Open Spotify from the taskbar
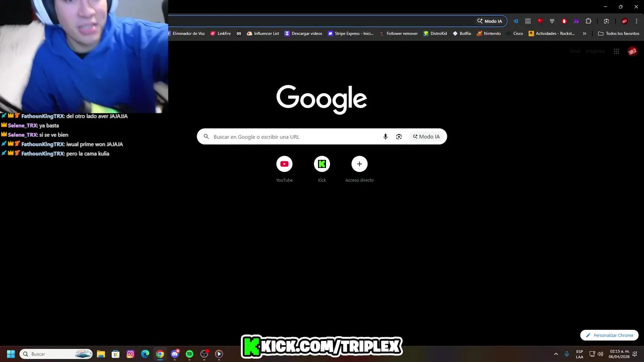644x362 pixels. 189,354
